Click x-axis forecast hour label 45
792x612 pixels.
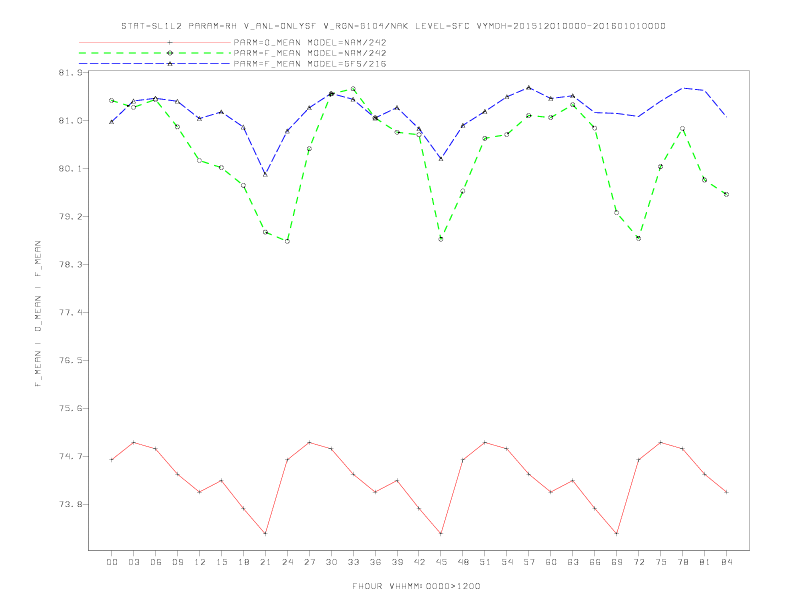pos(441,562)
